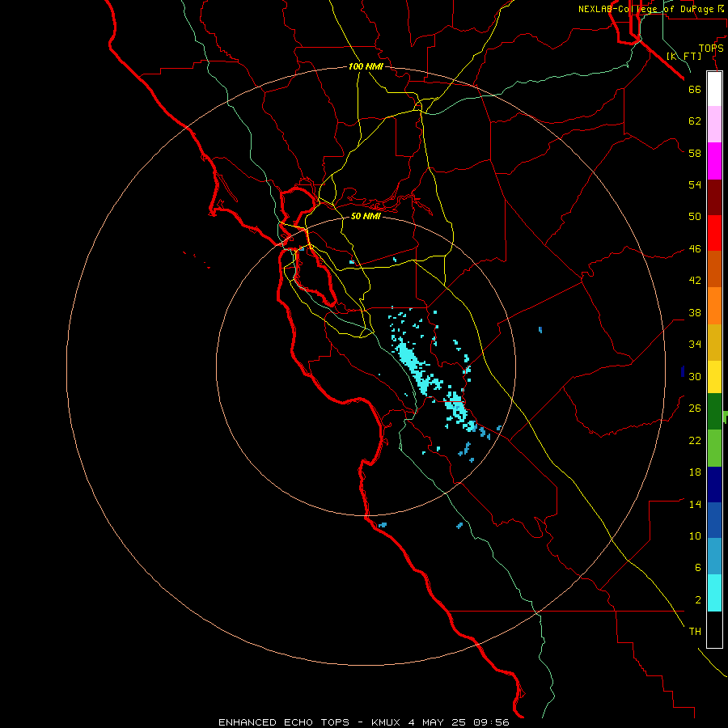Image resolution: width=728 pixels, height=728 pixels.
Task: Click the legend value "26"
Action: pyautogui.click(x=695, y=408)
